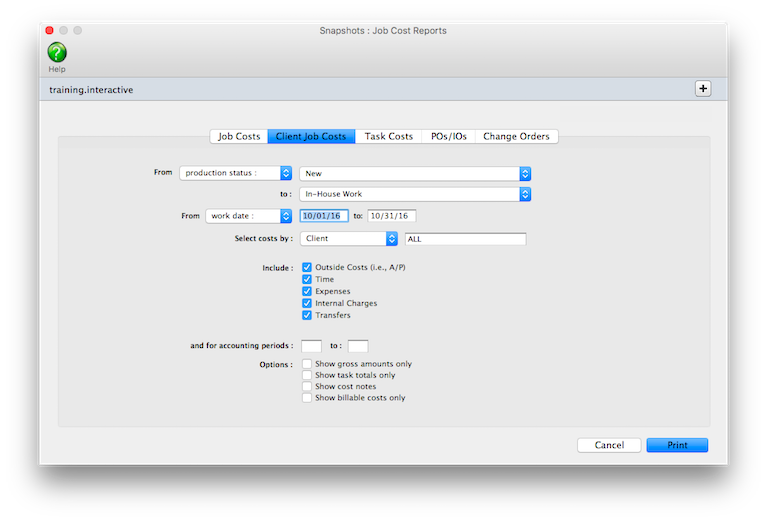Viewport: 767px width, 521px height.
Task: Check Show billable costs only
Action: tap(307, 397)
